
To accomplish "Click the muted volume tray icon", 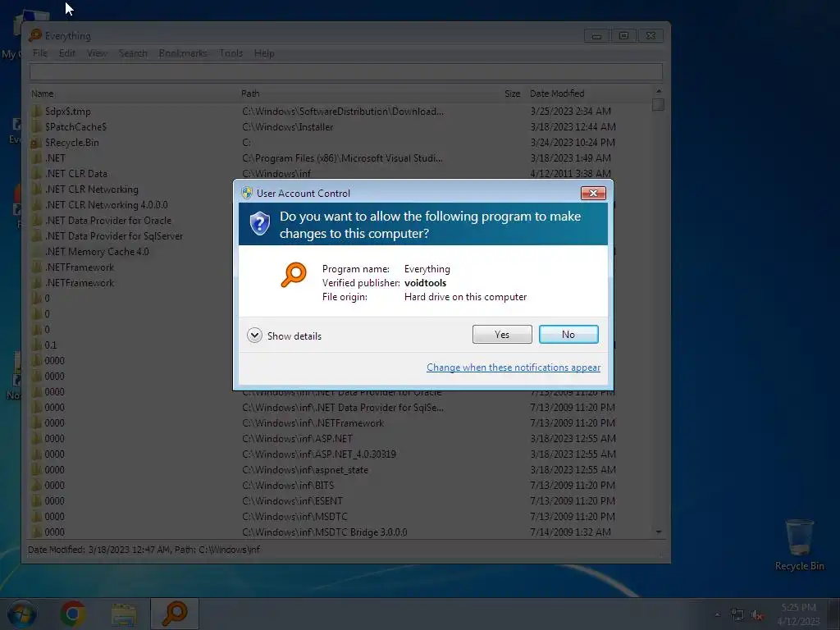I will pos(756,615).
